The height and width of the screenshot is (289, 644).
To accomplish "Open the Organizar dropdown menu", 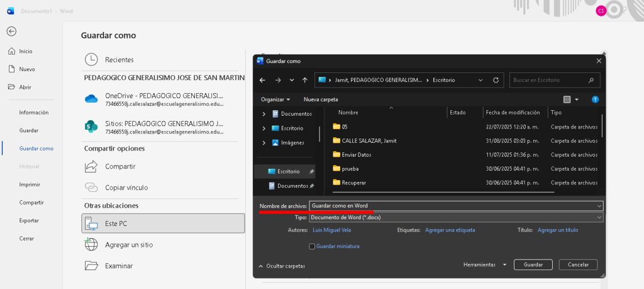I will coord(275,99).
